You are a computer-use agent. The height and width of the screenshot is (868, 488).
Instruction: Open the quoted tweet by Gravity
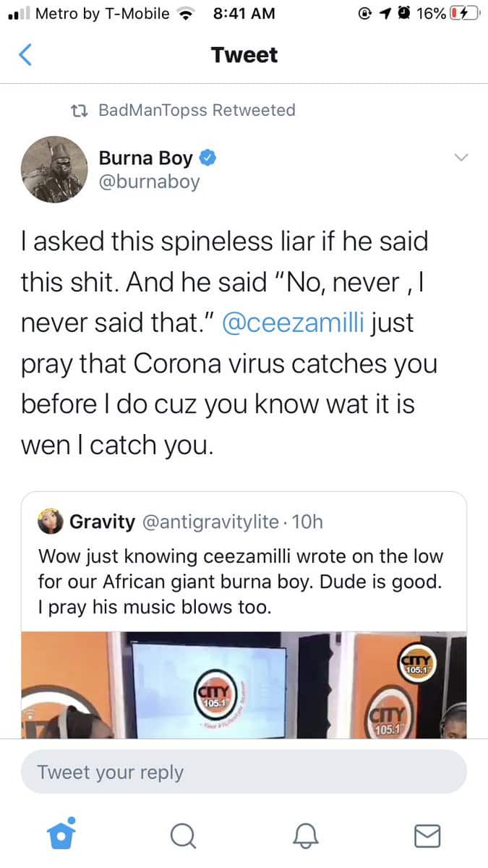point(244,579)
